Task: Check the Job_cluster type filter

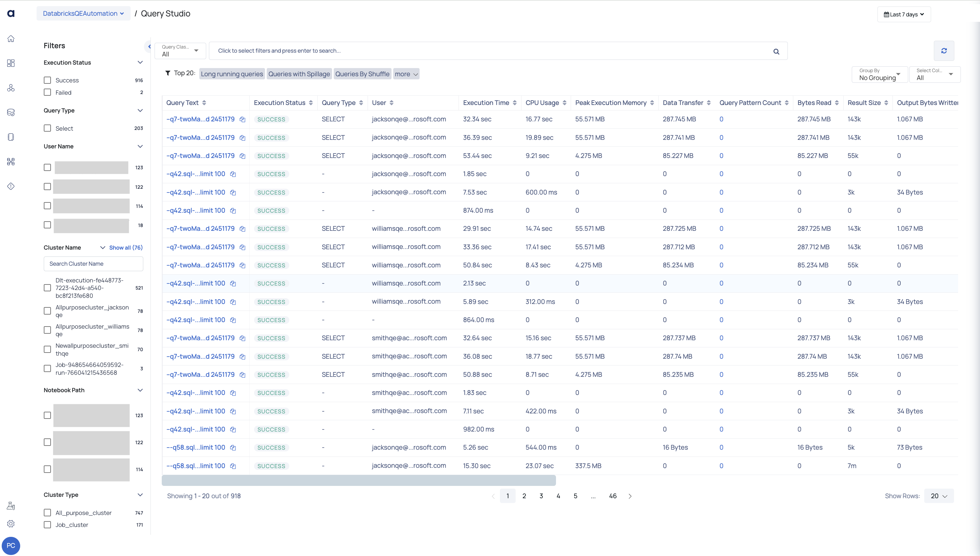Action: pos(47,525)
